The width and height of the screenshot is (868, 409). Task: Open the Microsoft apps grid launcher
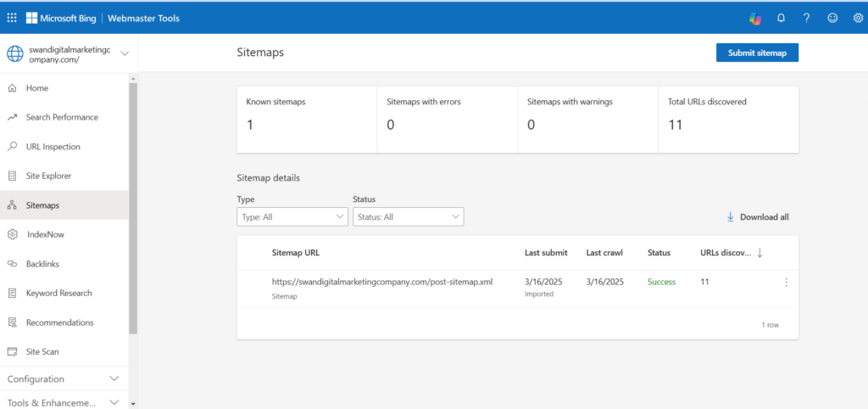point(12,19)
